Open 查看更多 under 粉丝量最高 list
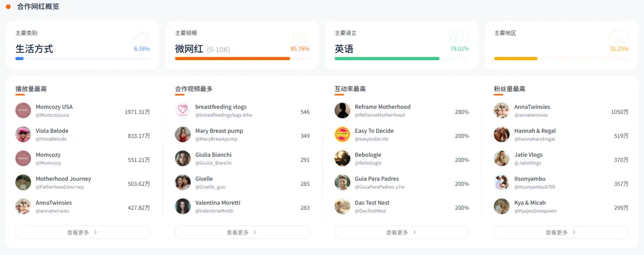 [561, 232]
